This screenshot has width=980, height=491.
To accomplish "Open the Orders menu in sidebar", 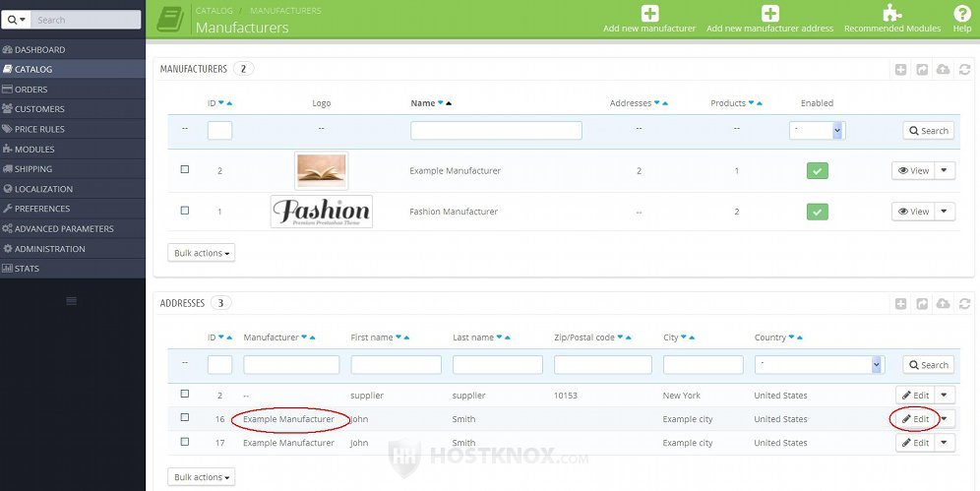I will (x=31, y=90).
